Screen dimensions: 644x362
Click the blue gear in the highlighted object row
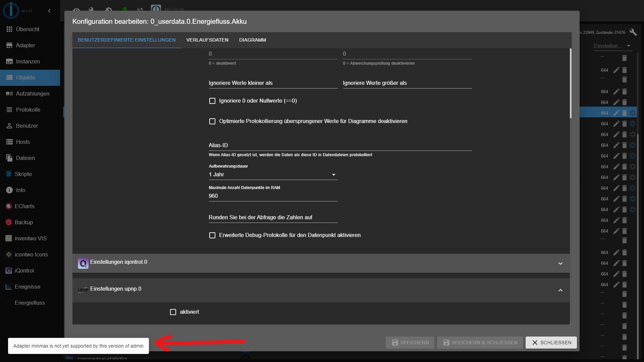point(633,113)
